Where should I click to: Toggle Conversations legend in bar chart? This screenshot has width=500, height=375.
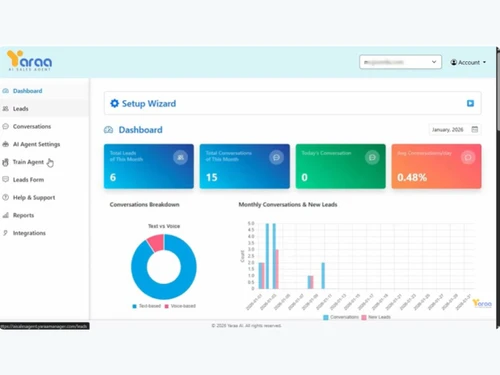click(x=341, y=317)
